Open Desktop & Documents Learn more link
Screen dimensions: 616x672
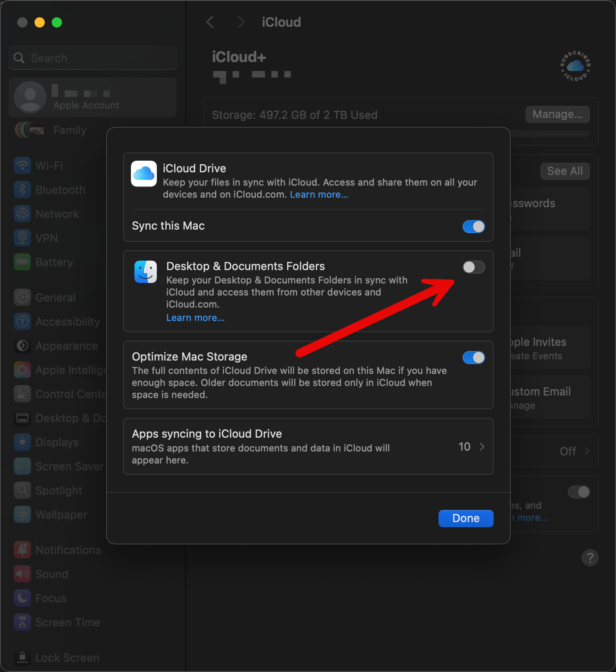tap(195, 318)
